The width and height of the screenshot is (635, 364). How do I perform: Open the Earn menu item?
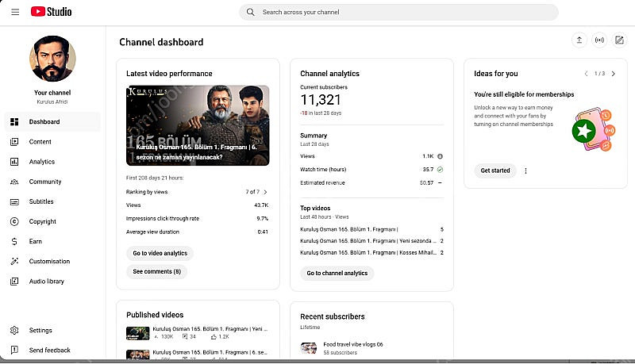(52, 241)
